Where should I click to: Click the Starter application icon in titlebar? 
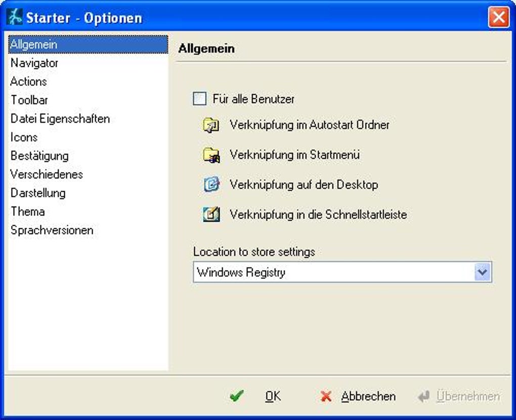[14, 16]
